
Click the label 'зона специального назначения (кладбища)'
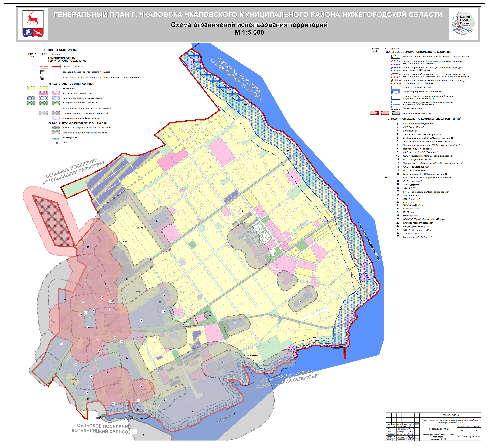85,113
